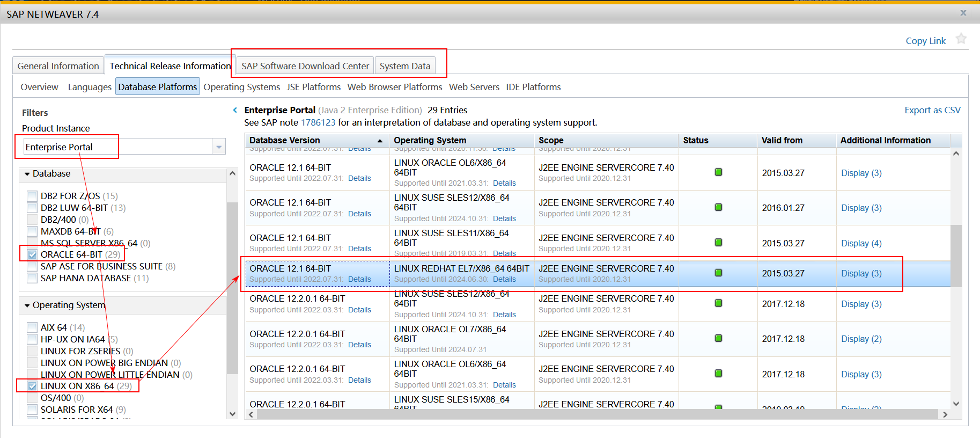980x438 pixels.
Task: Open the Technical Release Information tab
Action: [170, 65]
